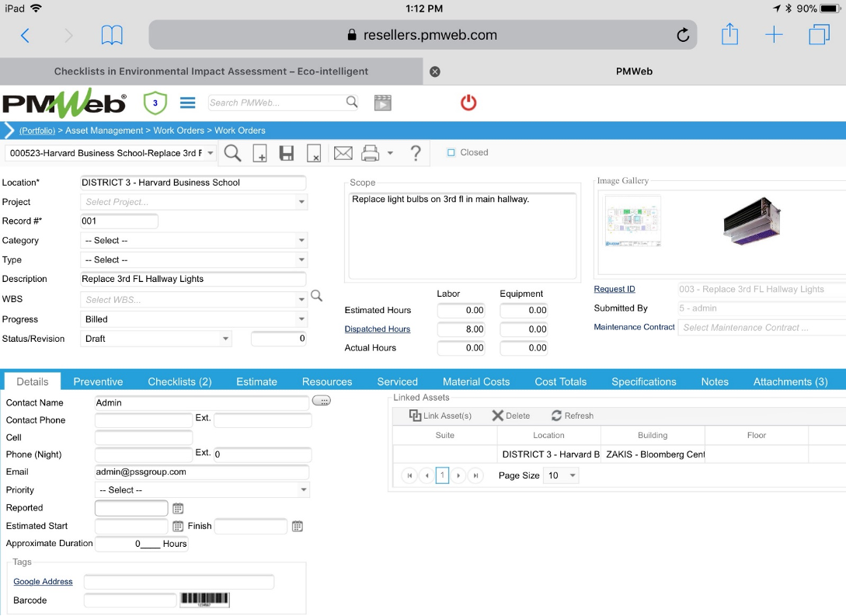Switch to the Checklists (2) tab

pyautogui.click(x=179, y=382)
